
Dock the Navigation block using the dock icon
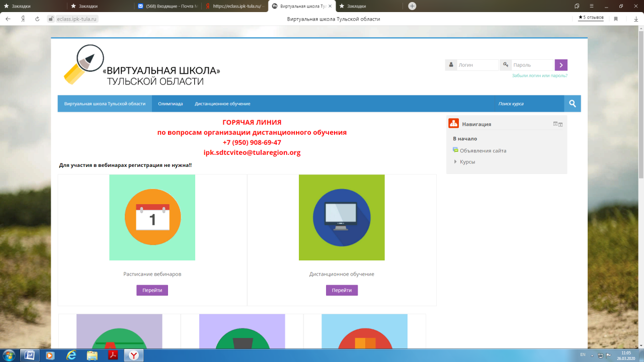pos(560,124)
